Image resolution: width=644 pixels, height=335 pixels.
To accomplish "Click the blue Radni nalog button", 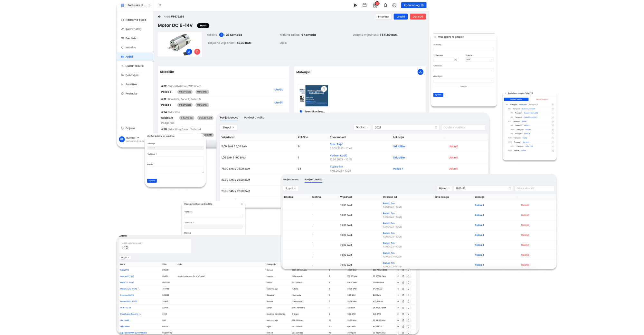I will tap(413, 5).
